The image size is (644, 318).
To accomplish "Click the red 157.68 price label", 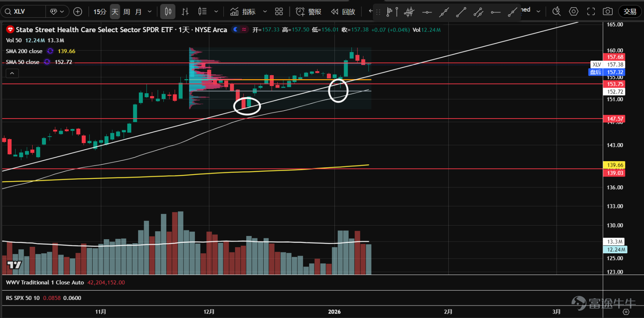I will [615, 57].
